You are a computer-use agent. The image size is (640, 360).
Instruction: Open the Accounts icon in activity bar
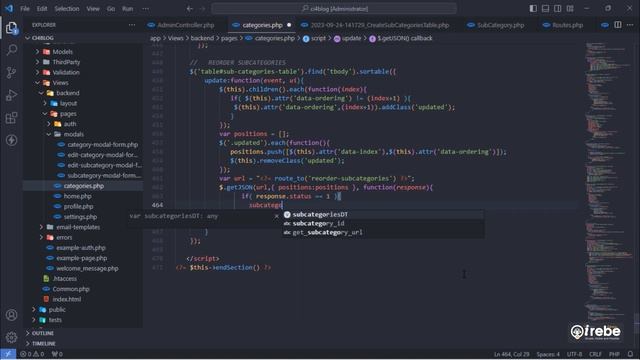[x=11, y=315]
